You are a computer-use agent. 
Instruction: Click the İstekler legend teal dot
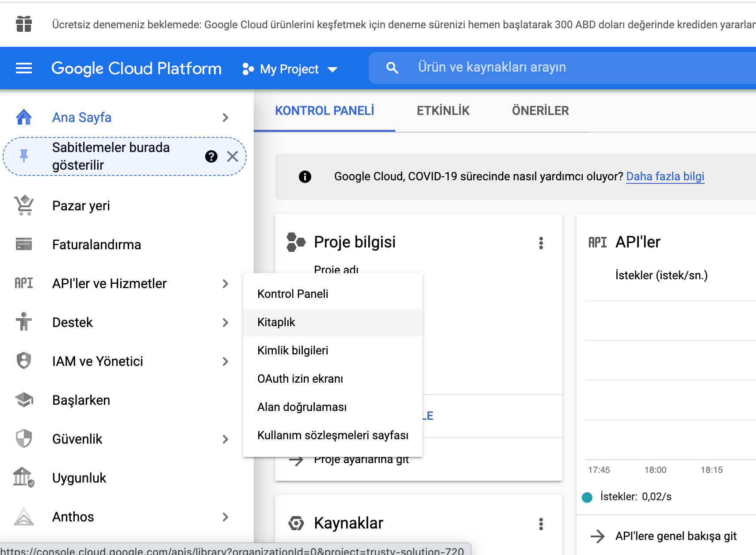[x=587, y=498]
